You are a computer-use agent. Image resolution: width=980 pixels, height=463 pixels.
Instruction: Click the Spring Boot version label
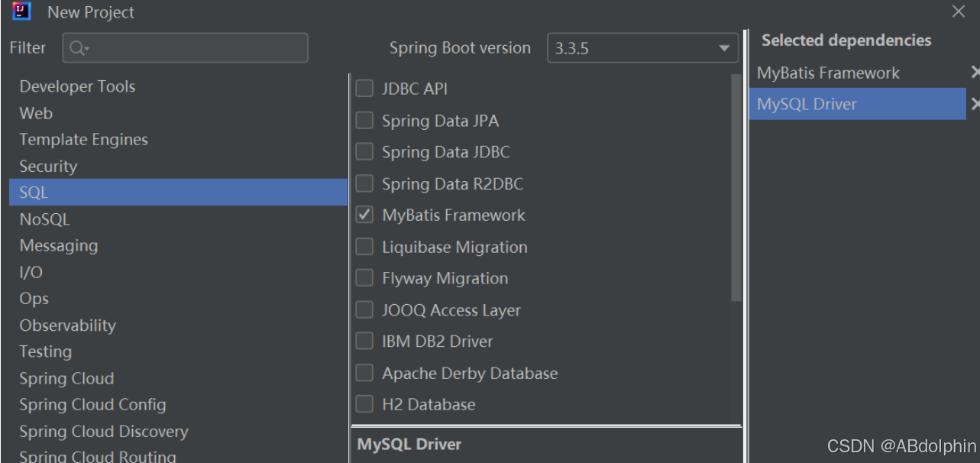coord(460,47)
